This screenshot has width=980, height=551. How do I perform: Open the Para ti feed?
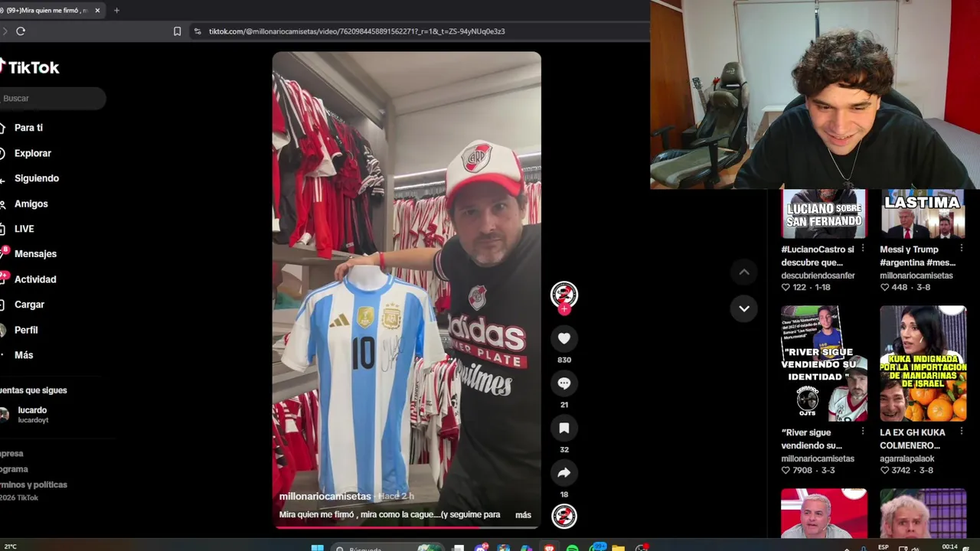point(28,128)
